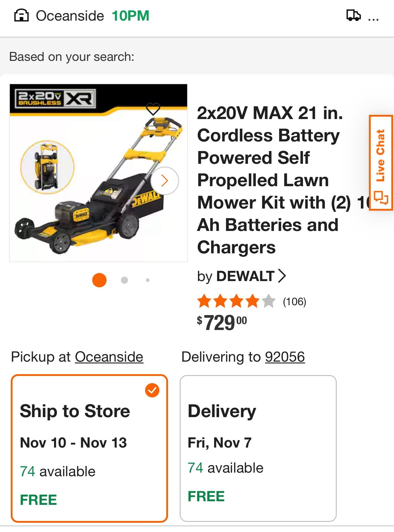This screenshot has width=394, height=532.
Task: Expand the DEWALT brand link chevron
Action: [281, 276]
